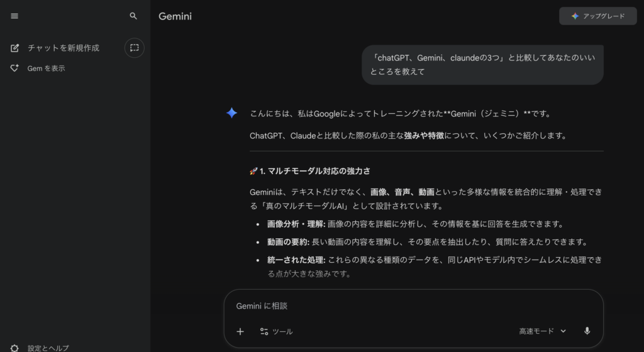Image resolution: width=644 pixels, height=352 pixels.
Task: Open the ツール tools option
Action: [277, 331]
